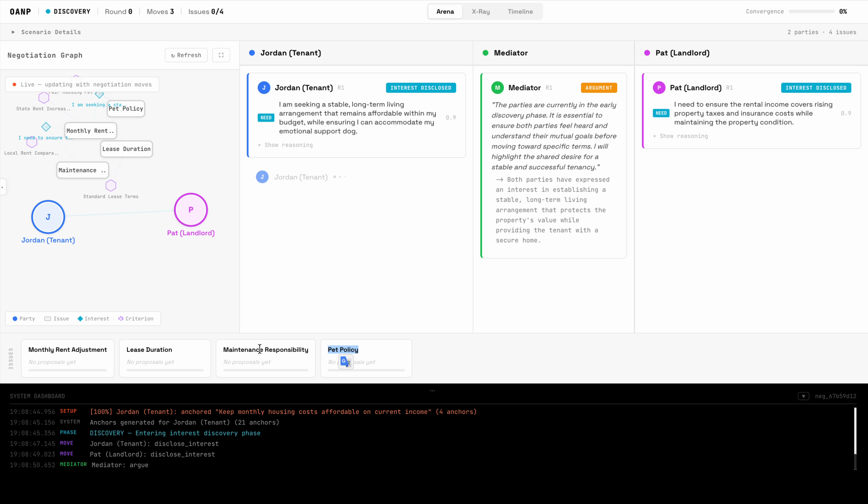Viewport: 868px width, 504px height.
Task: Show reasoning for Jordan's interest
Action: [x=285, y=145]
